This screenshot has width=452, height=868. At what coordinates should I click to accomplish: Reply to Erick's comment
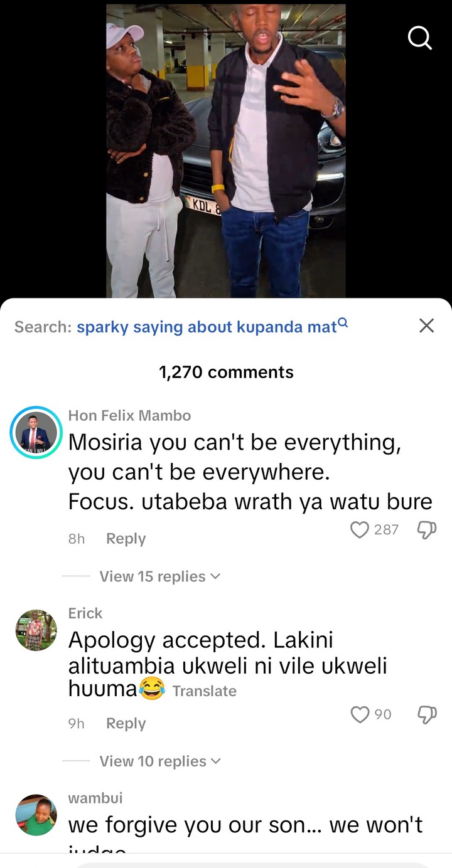pyautogui.click(x=126, y=723)
